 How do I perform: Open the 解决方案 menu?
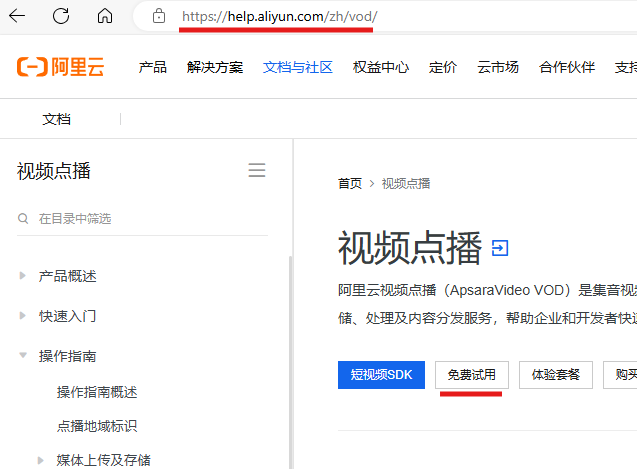click(x=215, y=67)
